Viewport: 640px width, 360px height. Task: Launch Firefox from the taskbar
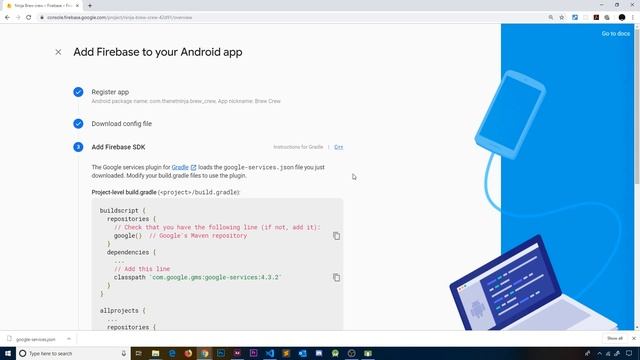(188, 353)
